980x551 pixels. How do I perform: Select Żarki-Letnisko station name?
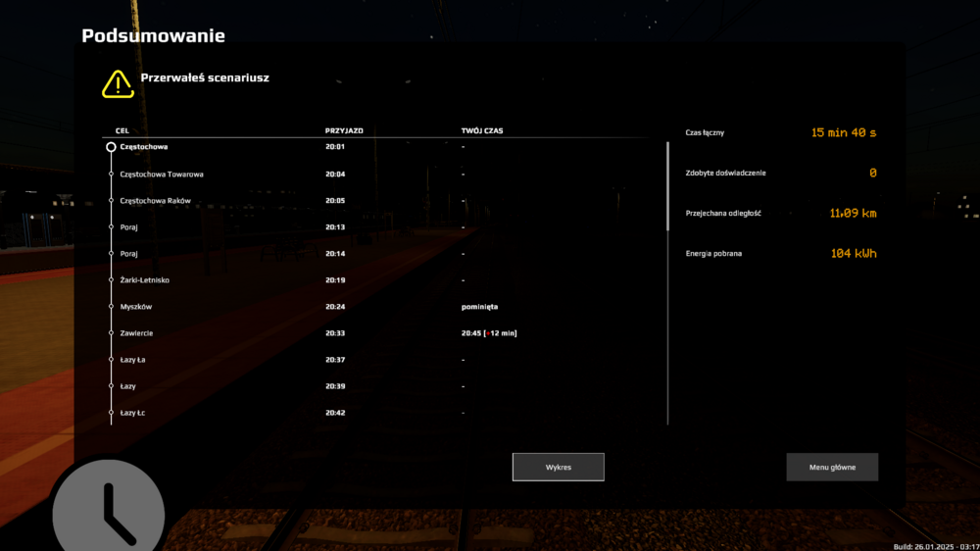(x=144, y=280)
